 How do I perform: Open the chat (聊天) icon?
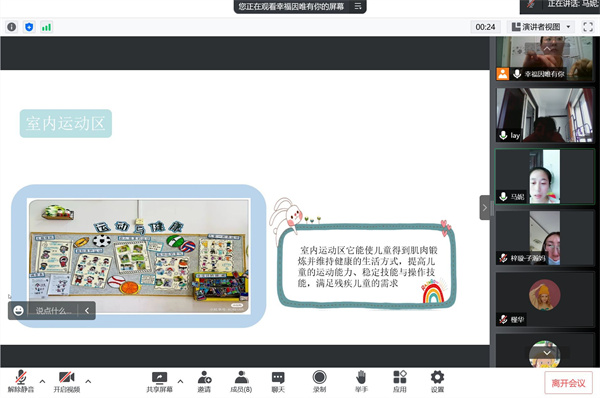point(278,382)
